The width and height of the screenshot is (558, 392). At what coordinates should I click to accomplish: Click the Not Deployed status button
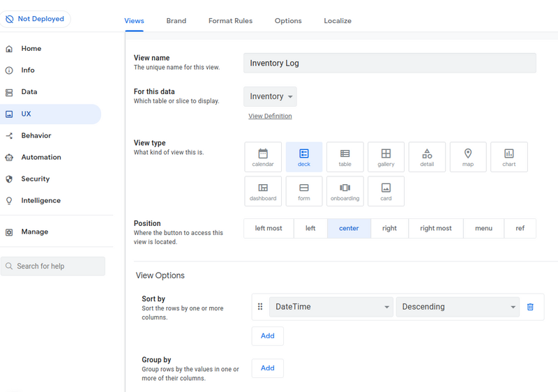[35, 19]
